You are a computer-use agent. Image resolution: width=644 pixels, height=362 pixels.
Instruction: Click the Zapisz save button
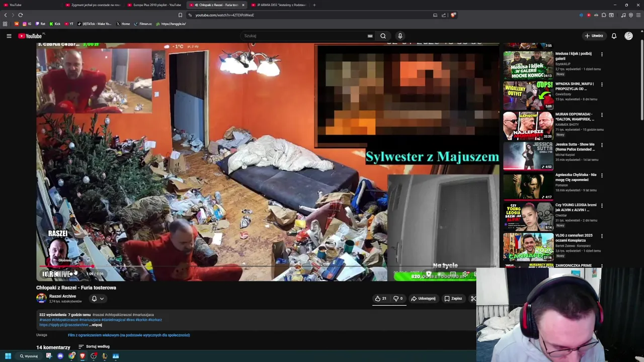pyautogui.click(x=453, y=299)
